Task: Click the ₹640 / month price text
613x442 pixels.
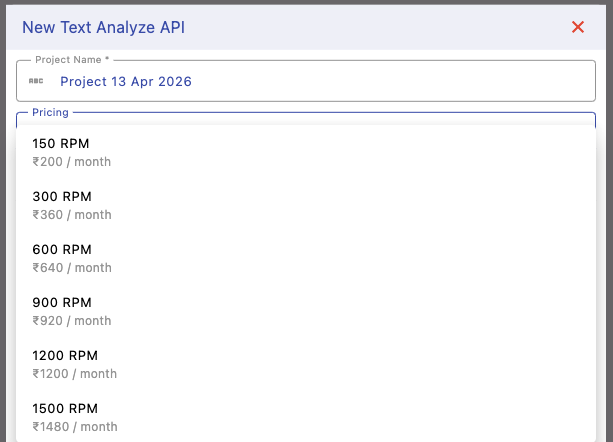Action: [x=71, y=268]
